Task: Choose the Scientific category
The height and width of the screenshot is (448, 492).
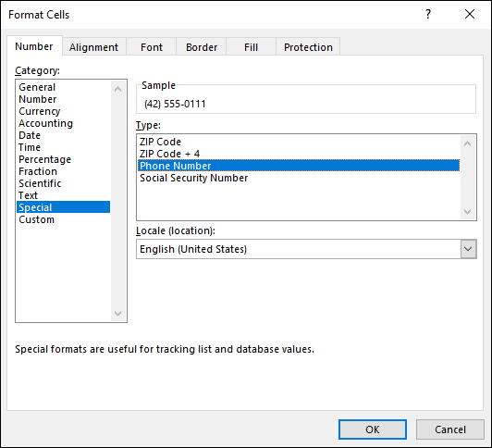Action: tap(63, 183)
